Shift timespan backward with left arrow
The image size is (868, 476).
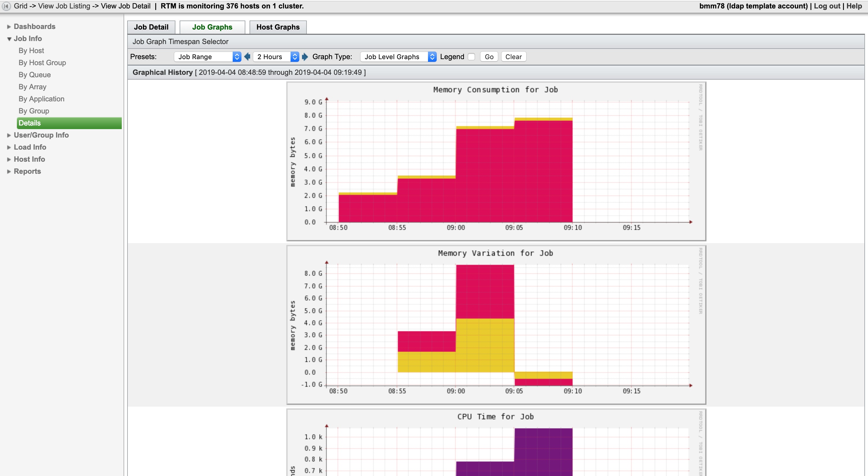click(247, 57)
